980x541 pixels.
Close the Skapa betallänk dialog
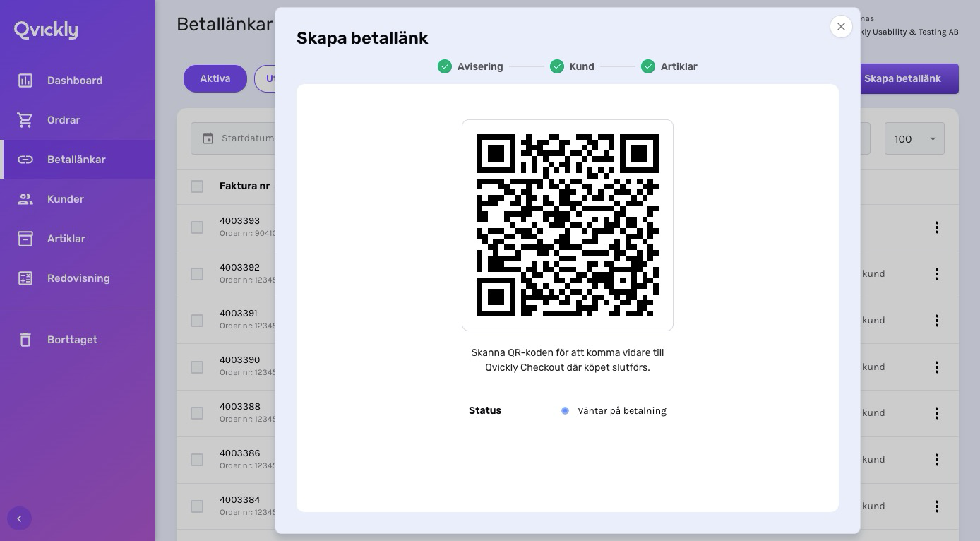841,27
